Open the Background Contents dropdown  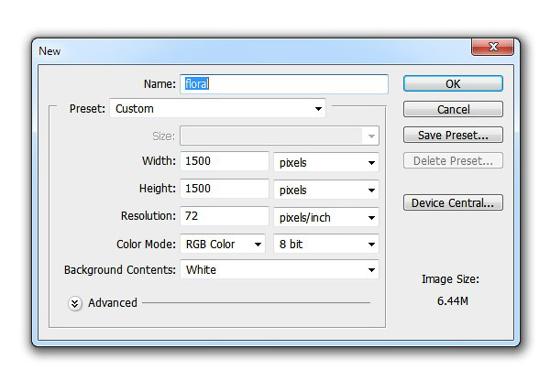[280, 269]
